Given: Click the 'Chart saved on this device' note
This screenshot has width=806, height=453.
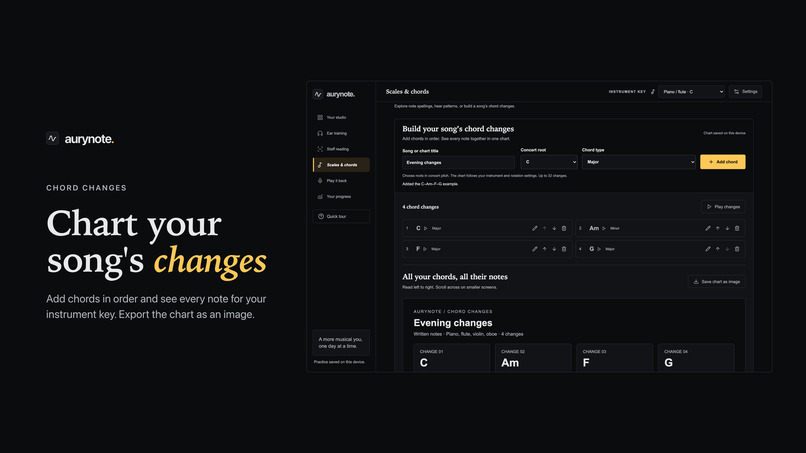Looking at the screenshot, I should (x=724, y=133).
